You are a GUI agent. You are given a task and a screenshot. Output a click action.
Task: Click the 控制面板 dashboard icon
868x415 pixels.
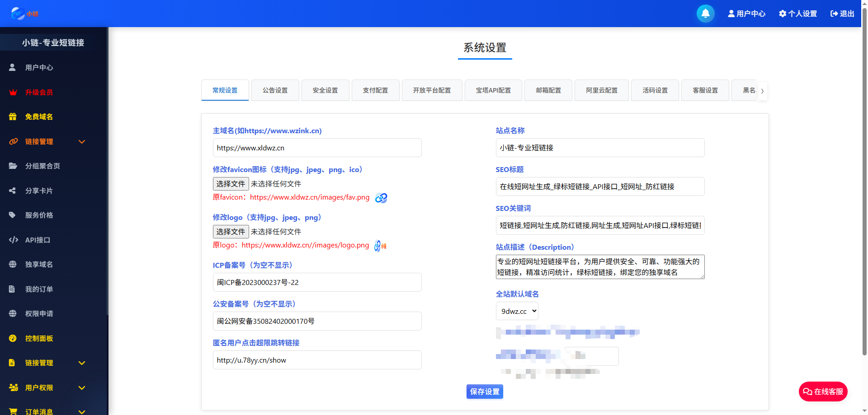point(12,338)
